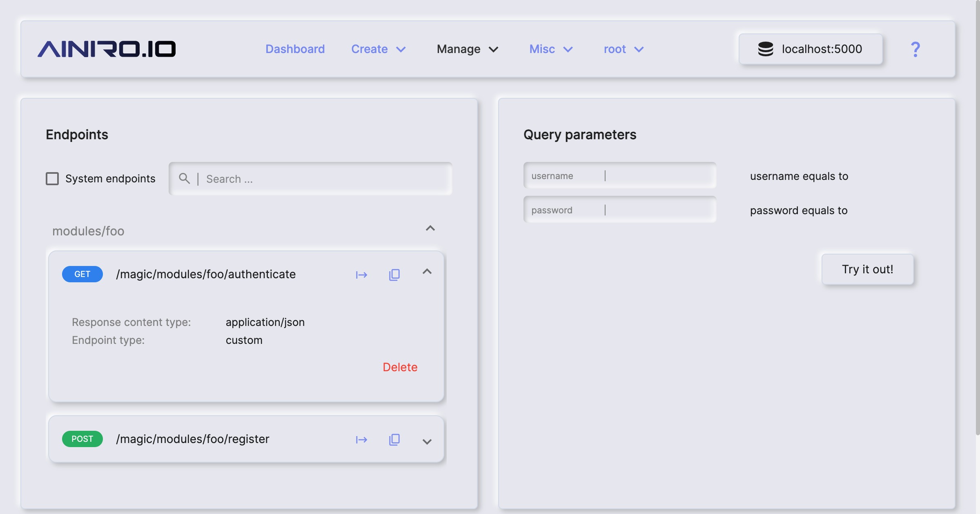The width and height of the screenshot is (980, 514).
Task: Open the localhost:5000 database connection
Action: [810, 49]
